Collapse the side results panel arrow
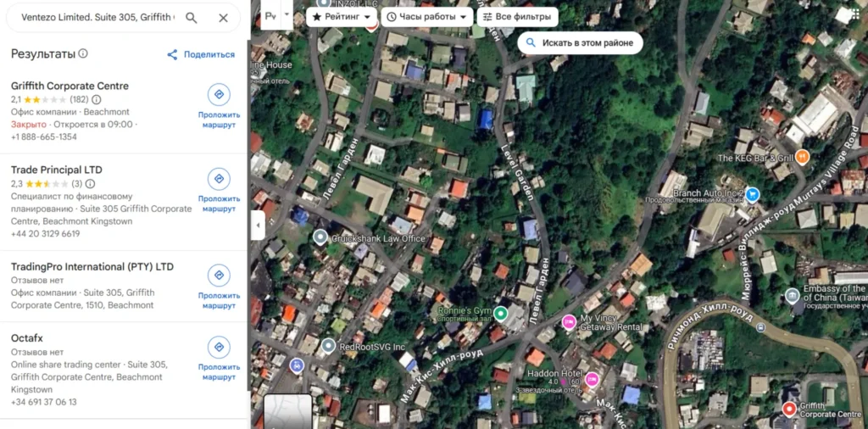Image resolution: width=868 pixels, height=429 pixels. coord(258,225)
